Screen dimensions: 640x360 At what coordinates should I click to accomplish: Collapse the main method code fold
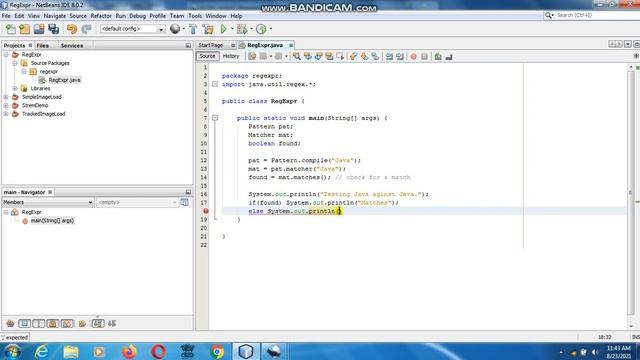[215, 118]
